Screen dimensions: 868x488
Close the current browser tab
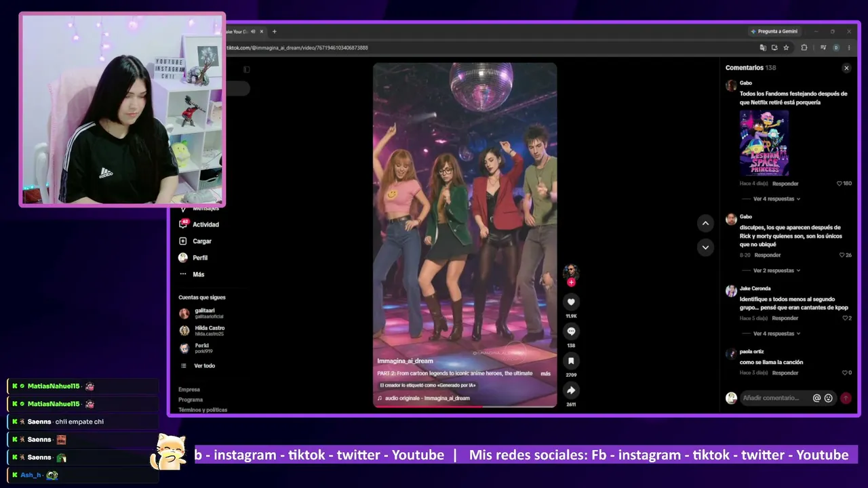[262, 31]
